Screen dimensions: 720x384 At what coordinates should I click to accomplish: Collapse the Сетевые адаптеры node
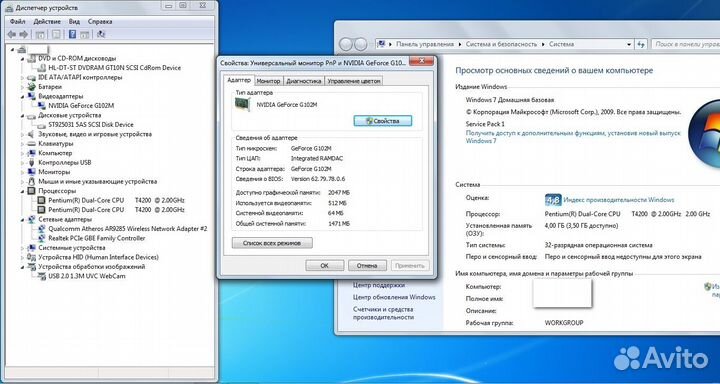point(22,220)
